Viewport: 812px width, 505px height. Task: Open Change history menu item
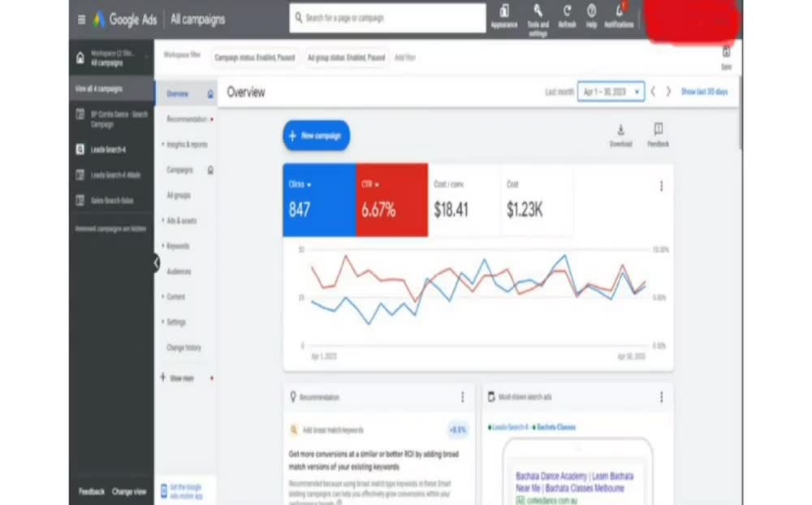click(x=184, y=347)
